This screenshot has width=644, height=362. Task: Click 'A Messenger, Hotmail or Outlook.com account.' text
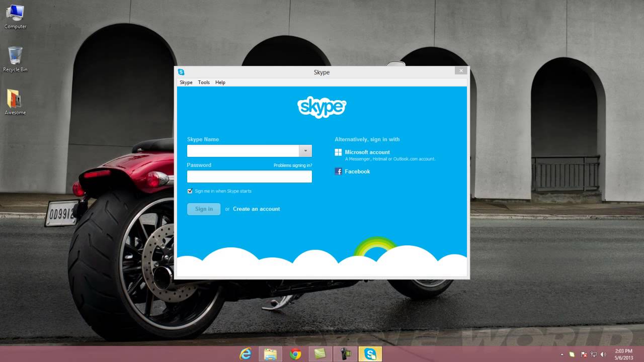click(390, 159)
